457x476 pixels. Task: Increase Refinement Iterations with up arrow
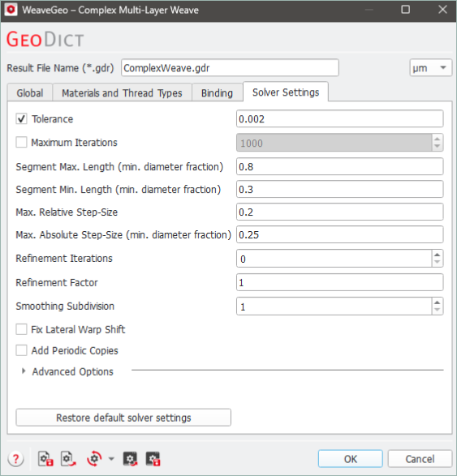tap(437, 255)
